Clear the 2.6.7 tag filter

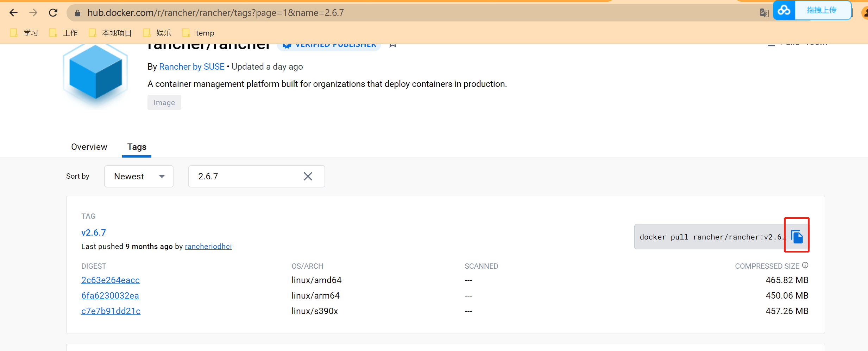coord(308,176)
